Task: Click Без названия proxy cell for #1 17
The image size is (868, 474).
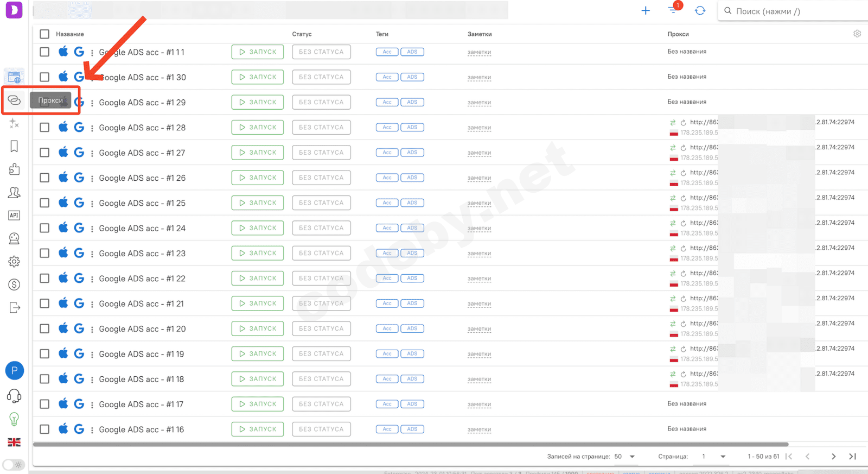Action: coord(687,404)
